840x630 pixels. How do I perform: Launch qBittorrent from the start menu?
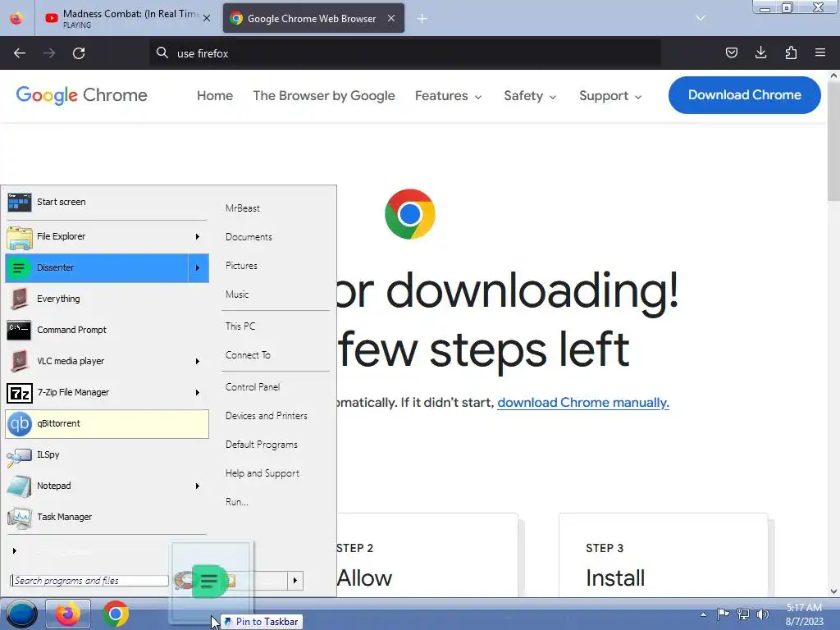tap(106, 423)
